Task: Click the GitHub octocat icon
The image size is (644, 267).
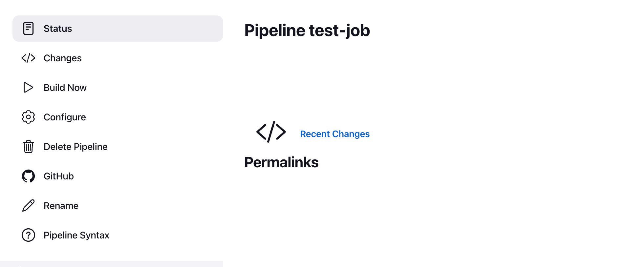Action: [28, 176]
